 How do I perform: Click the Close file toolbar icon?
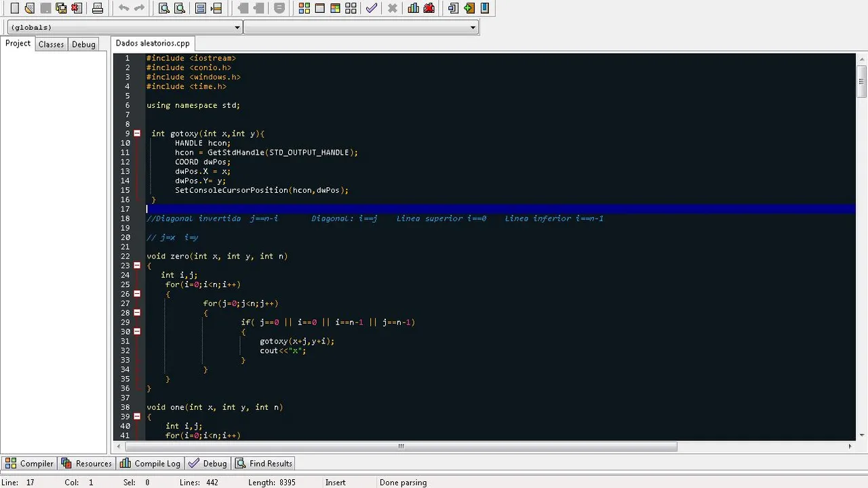[77, 8]
